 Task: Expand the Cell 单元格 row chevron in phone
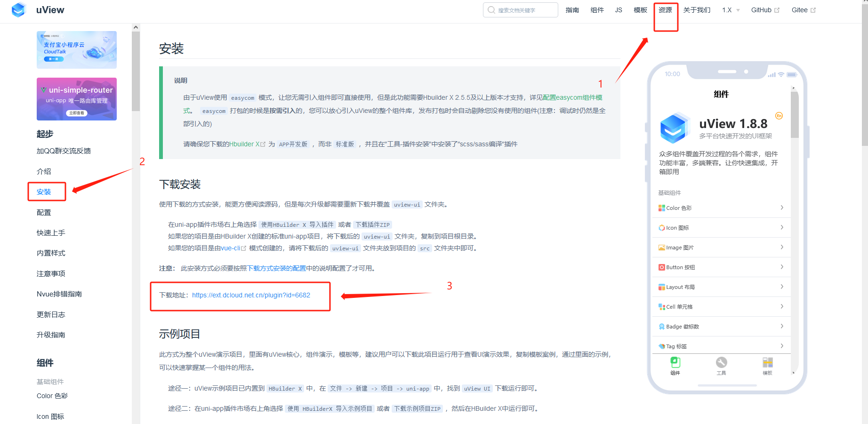pyautogui.click(x=782, y=306)
